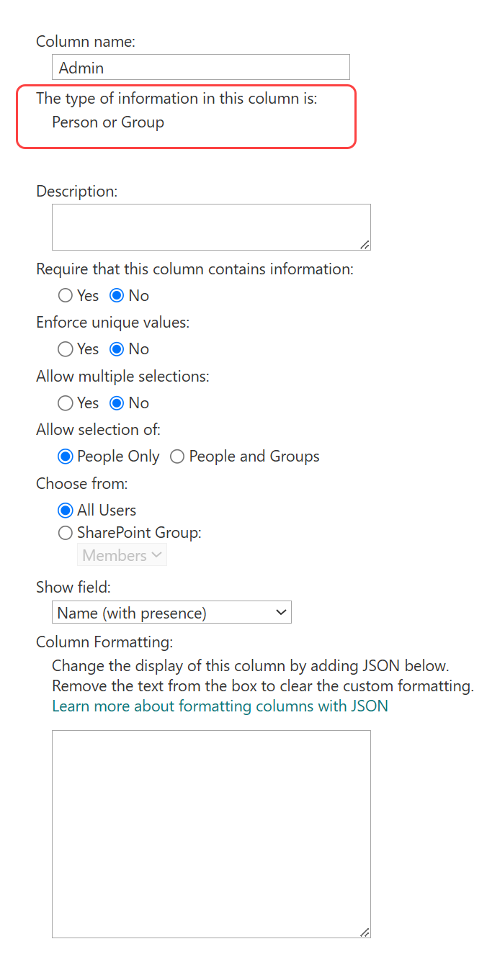Click inside the Description text area
This screenshot has width=487, height=980.
(x=210, y=227)
